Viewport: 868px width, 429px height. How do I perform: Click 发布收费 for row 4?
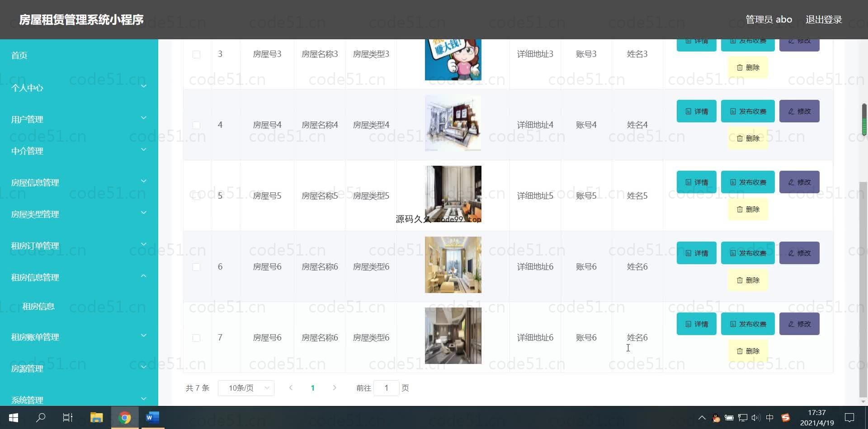748,111
